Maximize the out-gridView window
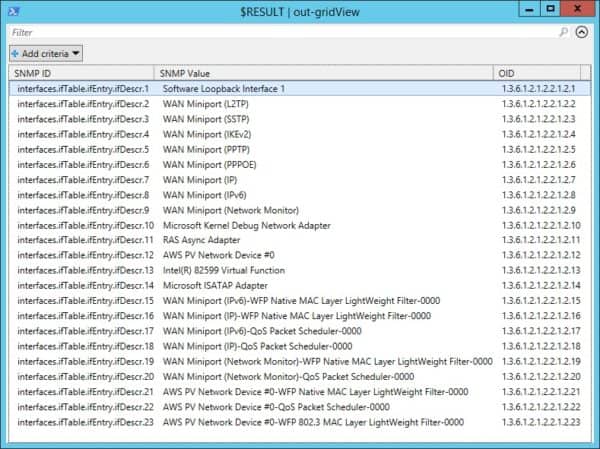The height and width of the screenshot is (449, 600). (x=549, y=8)
